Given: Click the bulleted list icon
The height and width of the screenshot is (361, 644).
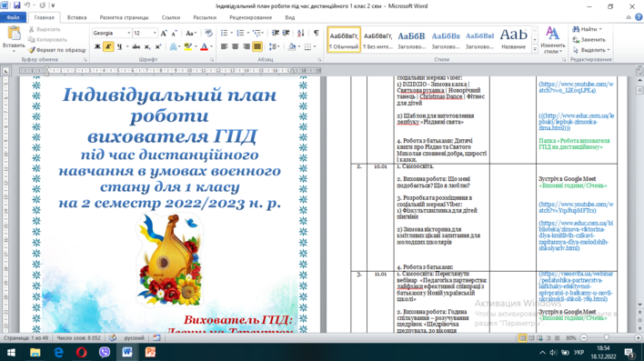Looking at the screenshot, I should point(226,33).
